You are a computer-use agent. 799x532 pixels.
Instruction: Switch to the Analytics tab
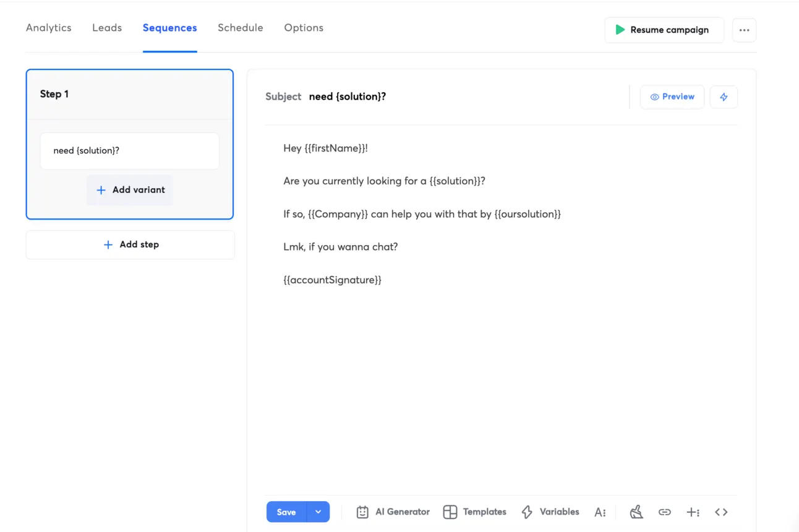pos(49,28)
